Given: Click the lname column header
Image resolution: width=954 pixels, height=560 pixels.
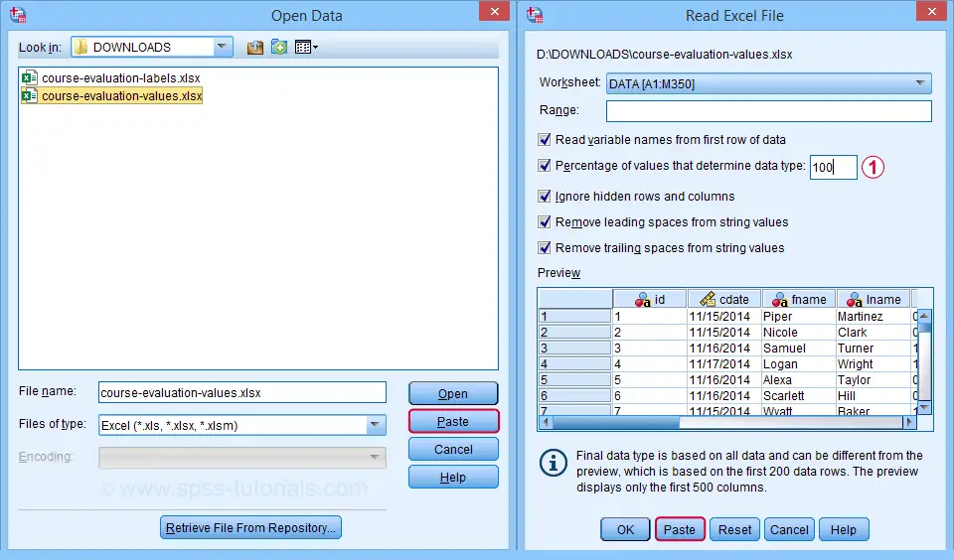Looking at the screenshot, I should 874,299.
